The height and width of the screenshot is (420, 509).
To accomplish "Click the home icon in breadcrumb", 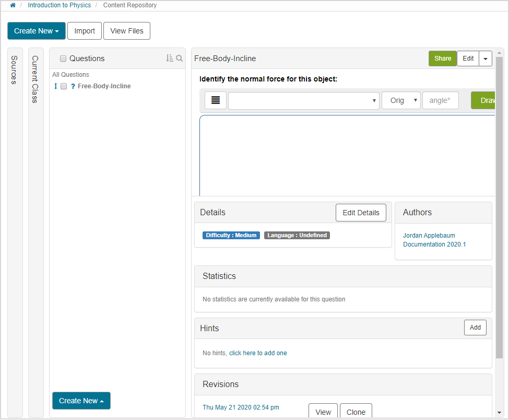I will pos(13,5).
